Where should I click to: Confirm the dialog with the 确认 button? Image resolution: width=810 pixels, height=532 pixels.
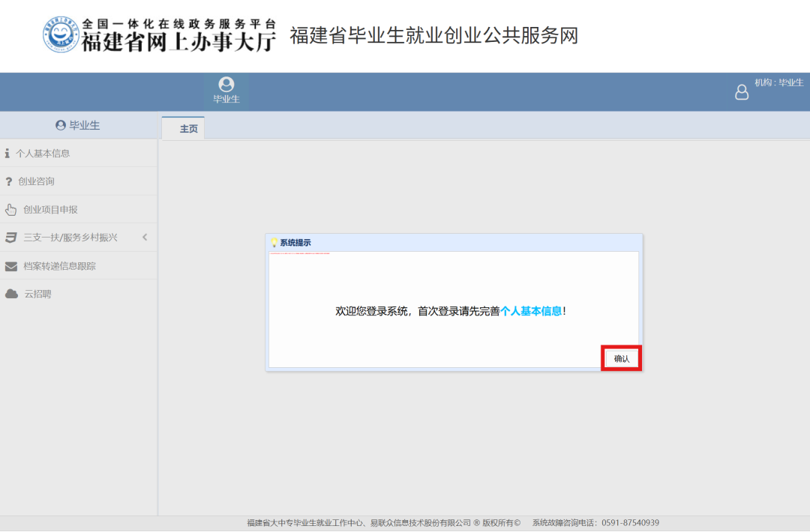click(x=621, y=357)
